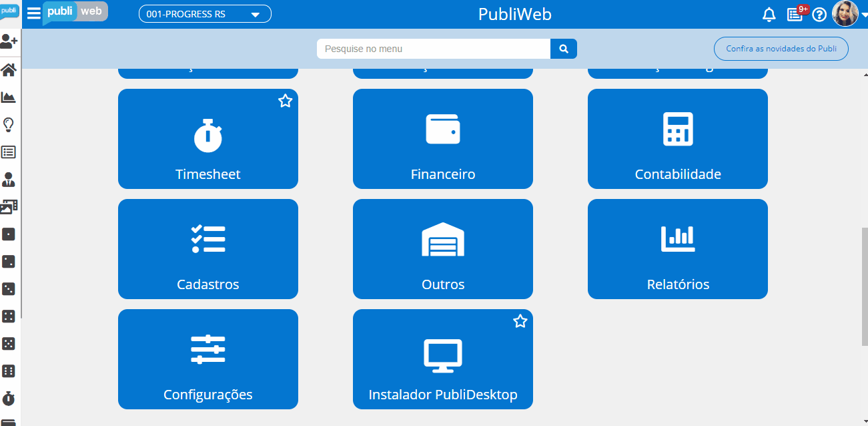Click the PubliWeb title text
Screen dimensions: 868x426
[x=515, y=15]
